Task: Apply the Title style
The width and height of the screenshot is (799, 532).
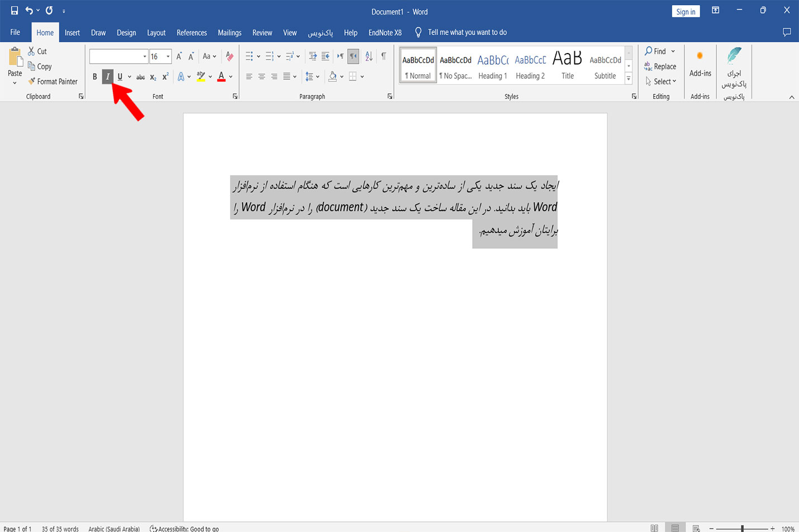Action: [x=568, y=66]
